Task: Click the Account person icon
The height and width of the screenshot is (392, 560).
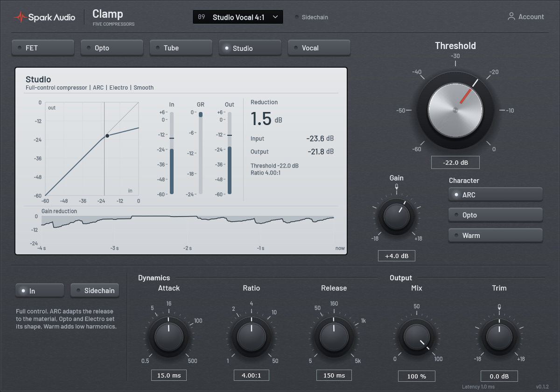Action: (x=511, y=16)
